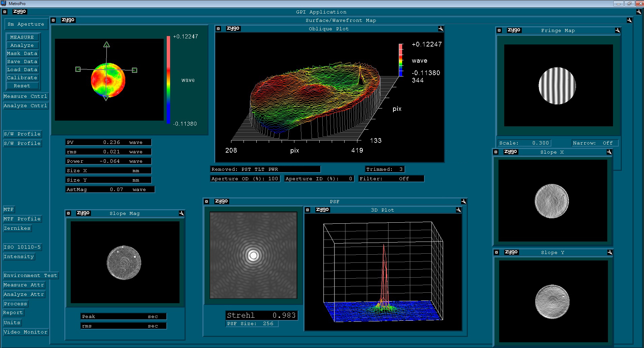Open Video Monitor
Viewport: 644px width, 348px height.
pos(26,332)
